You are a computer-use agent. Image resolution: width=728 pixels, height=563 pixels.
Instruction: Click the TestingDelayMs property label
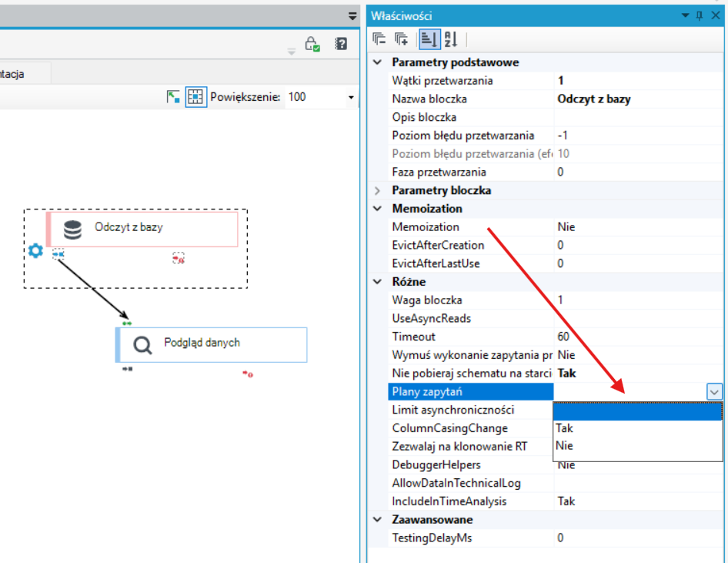(x=432, y=538)
